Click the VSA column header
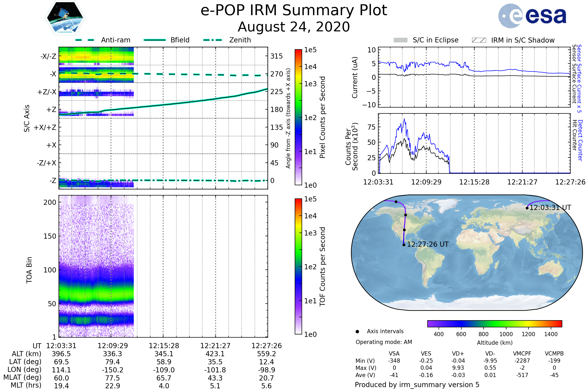 point(394,354)
